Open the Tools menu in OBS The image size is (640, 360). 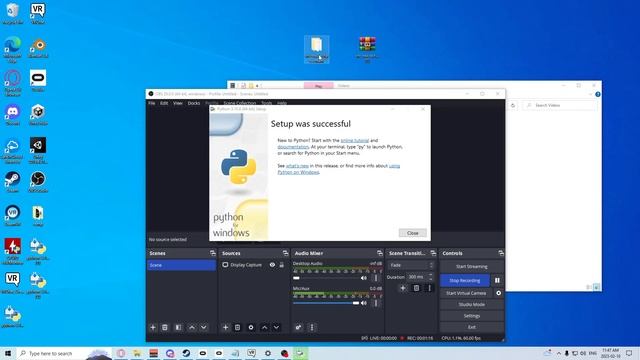(267, 103)
